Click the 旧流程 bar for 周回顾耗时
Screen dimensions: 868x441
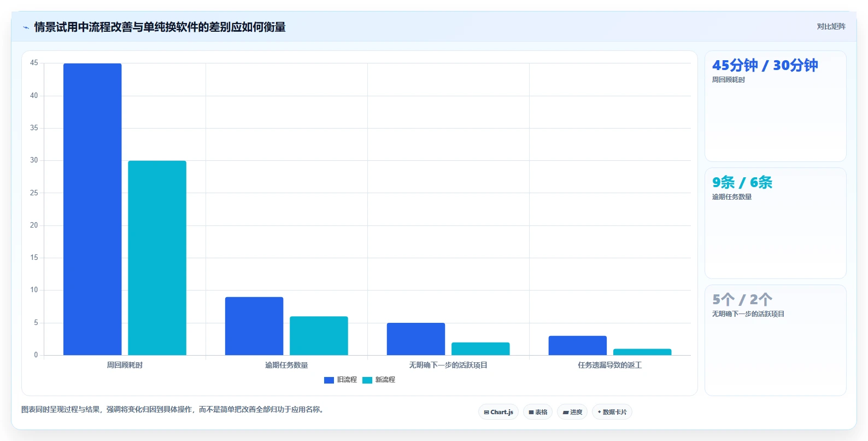click(x=92, y=209)
